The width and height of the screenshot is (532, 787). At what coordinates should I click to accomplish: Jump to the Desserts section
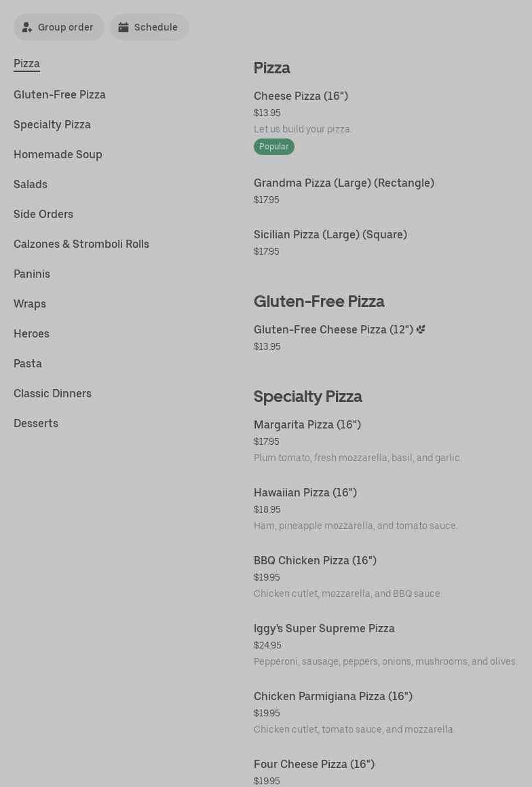point(36,423)
